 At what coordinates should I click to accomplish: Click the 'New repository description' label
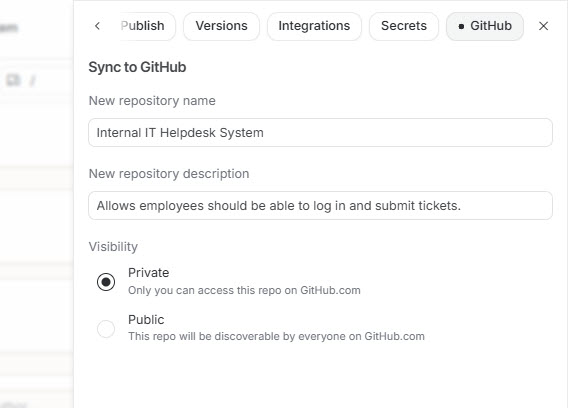[169, 174]
